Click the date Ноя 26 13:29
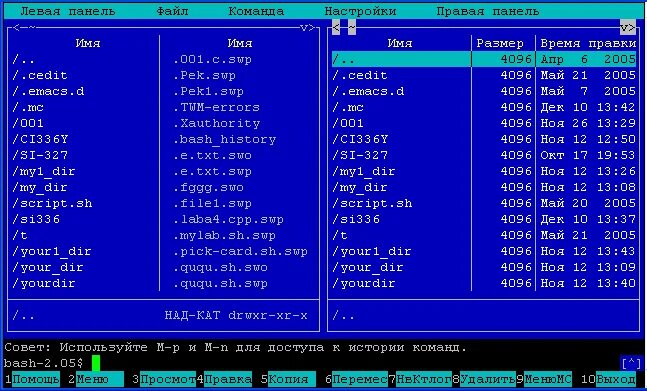Viewport: 647px width, 391px height. pos(588,123)
